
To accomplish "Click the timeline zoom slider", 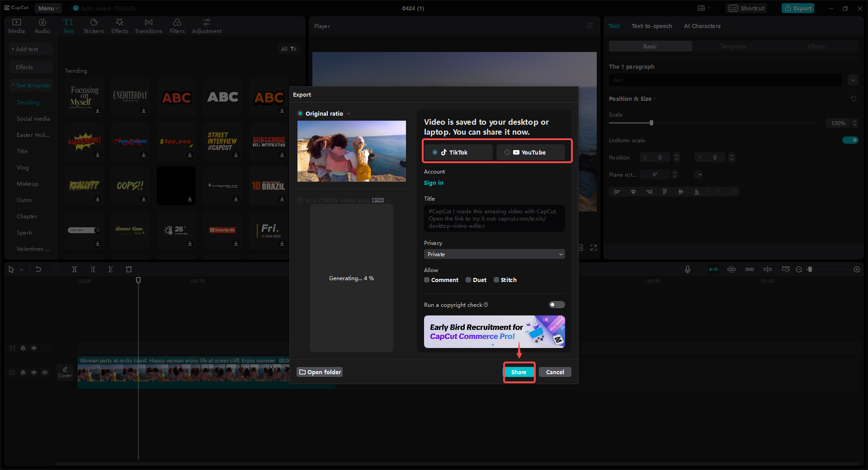I will click(x=810, y=269).
